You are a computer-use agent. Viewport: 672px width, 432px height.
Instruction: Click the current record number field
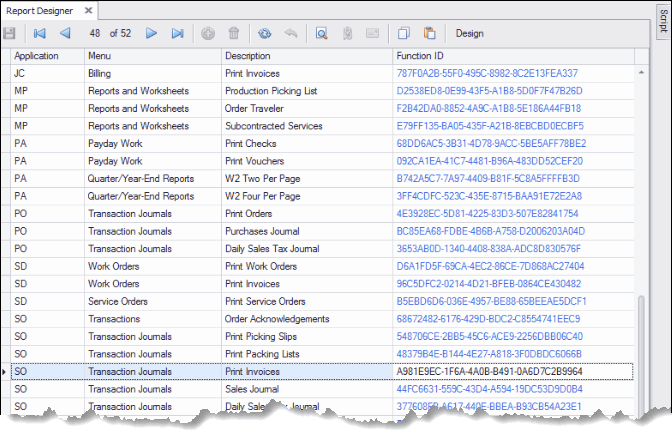tap(95, 33)
